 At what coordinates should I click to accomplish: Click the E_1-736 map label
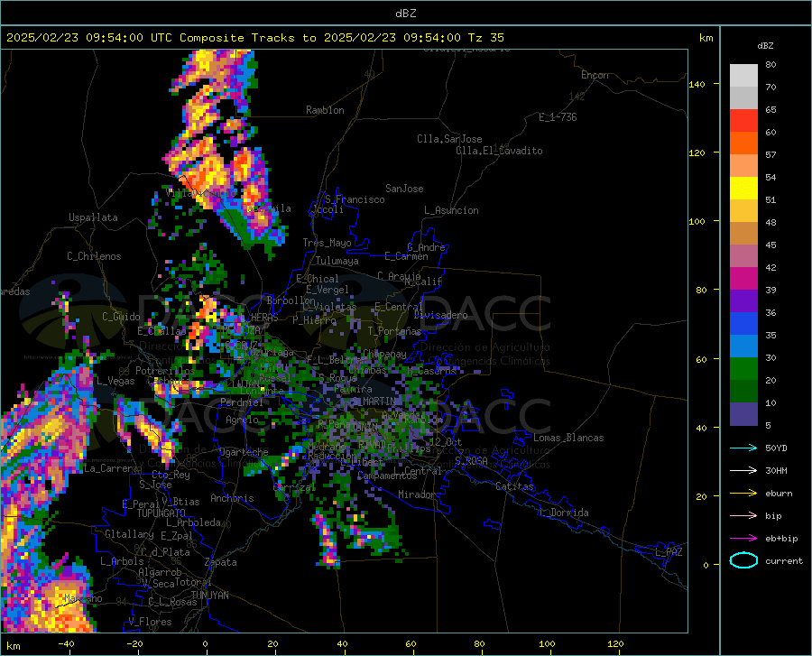coord(558,117)
